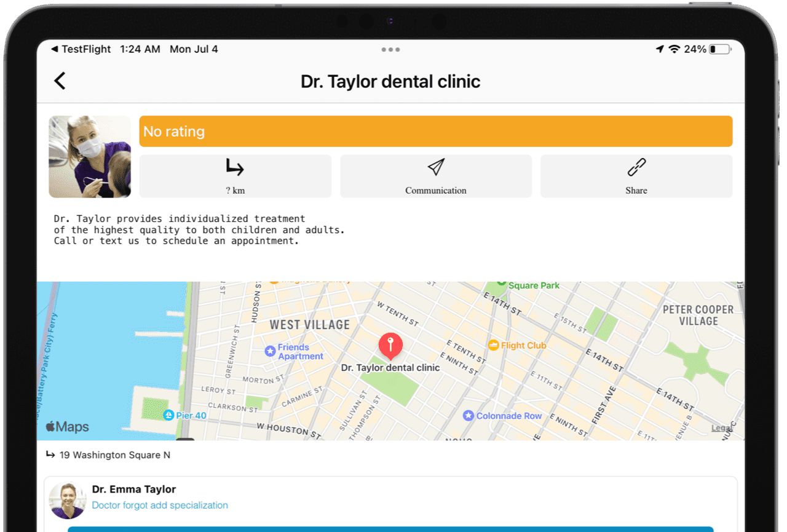Tap Square Park label on map

point(534,285)
